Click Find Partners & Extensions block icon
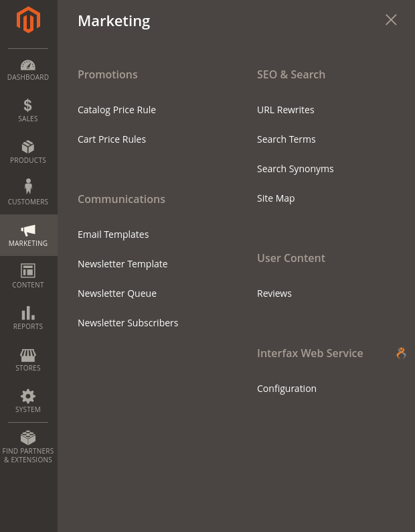 [x=28, y=438]
